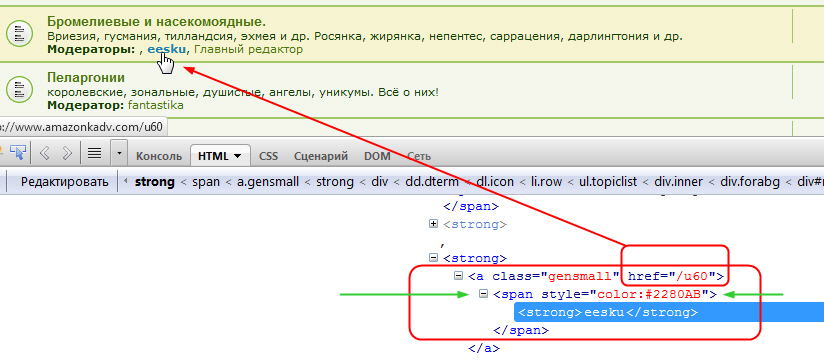Click the Пеларгонии forum row icon
Screen dimensions: 824x360
[x=19, y=89]
